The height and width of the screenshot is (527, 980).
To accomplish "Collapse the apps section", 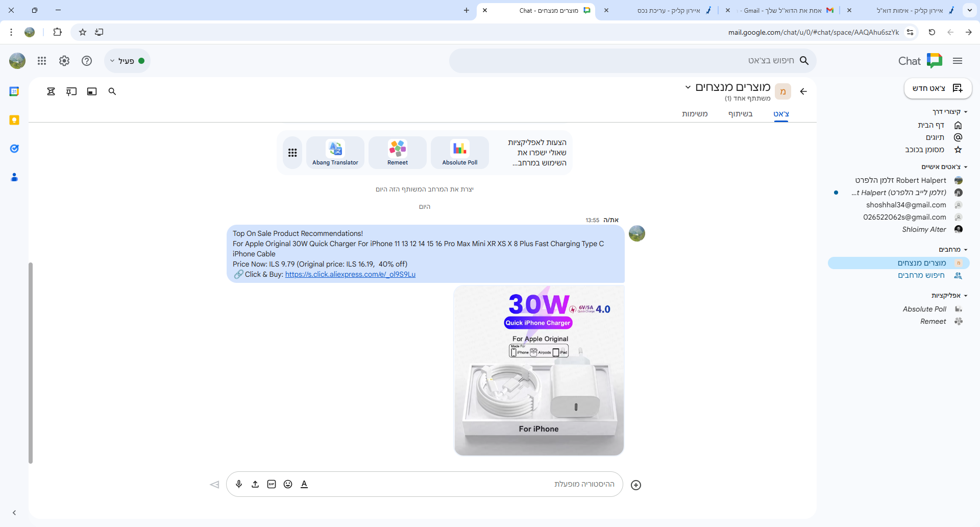I will tap(966, 296).
